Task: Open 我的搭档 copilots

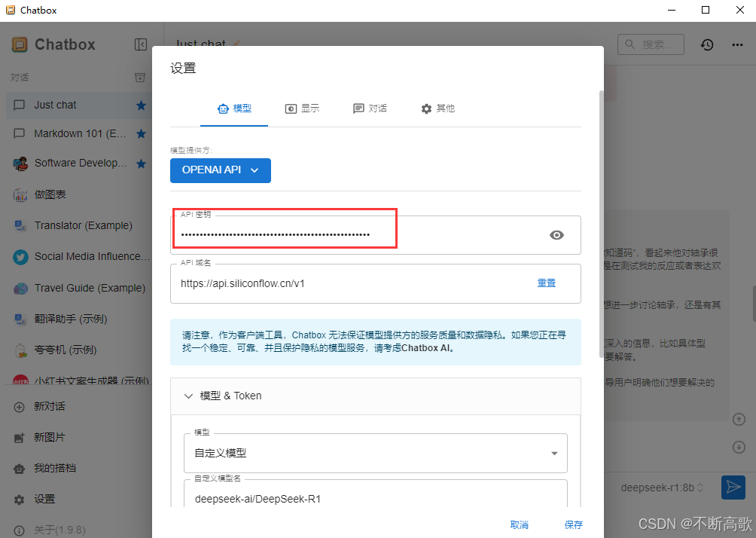Action: [78, 469]
